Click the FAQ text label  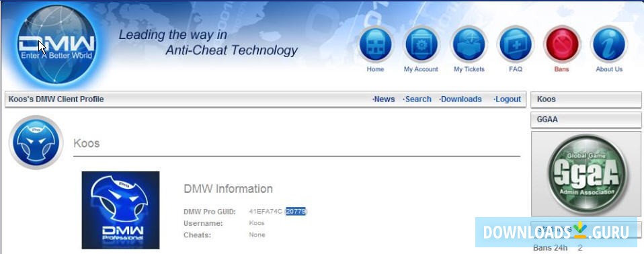(x=516, y=69)
